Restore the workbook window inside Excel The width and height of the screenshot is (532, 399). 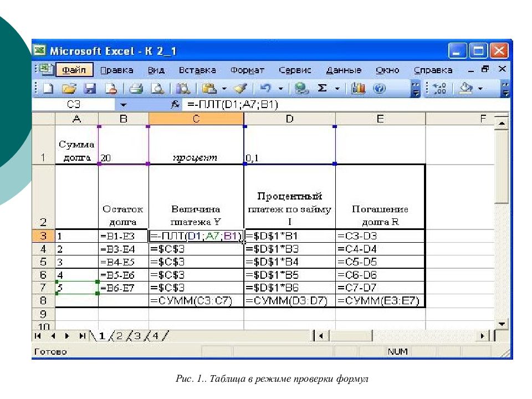pos(485,70)
